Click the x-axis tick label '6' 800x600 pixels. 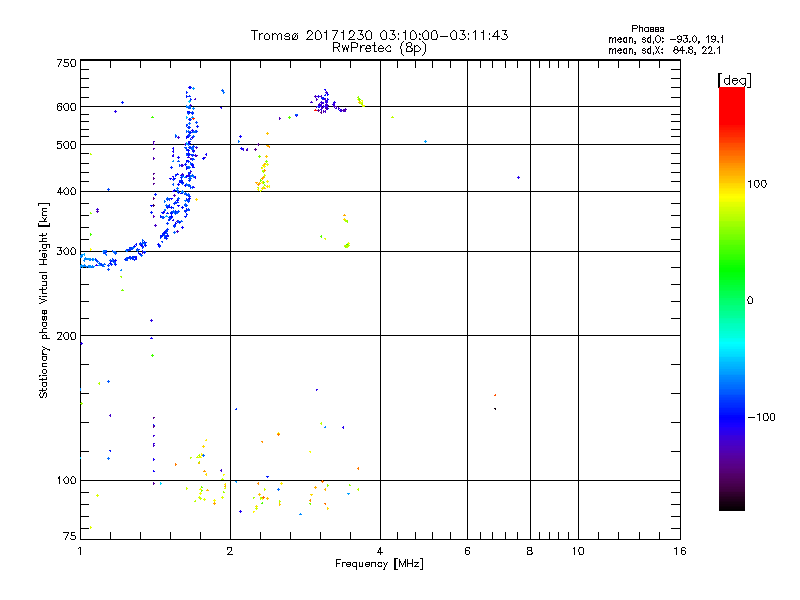[467, 551]
